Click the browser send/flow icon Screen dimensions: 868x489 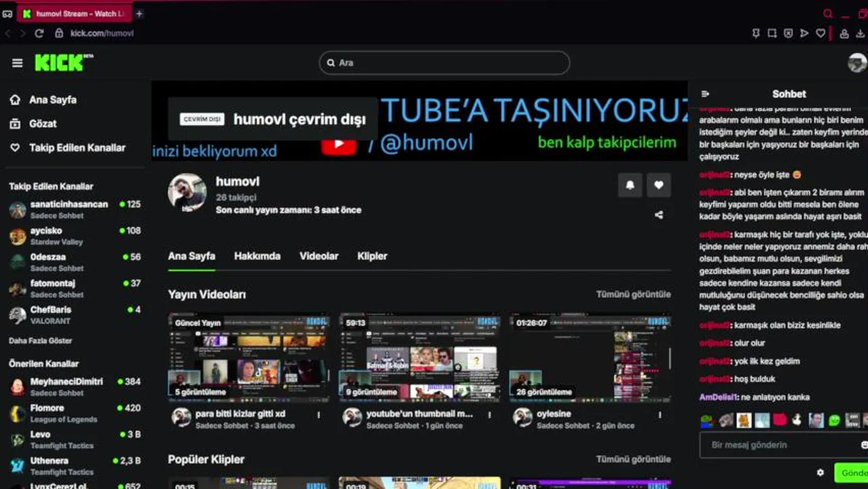(805, 33)
